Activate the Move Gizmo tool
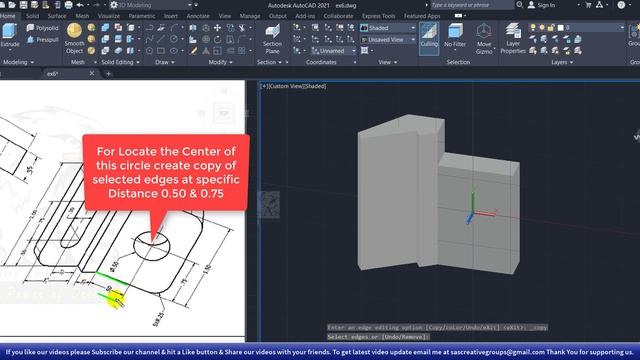Screen dimensions: 640x360 (484, 39)
